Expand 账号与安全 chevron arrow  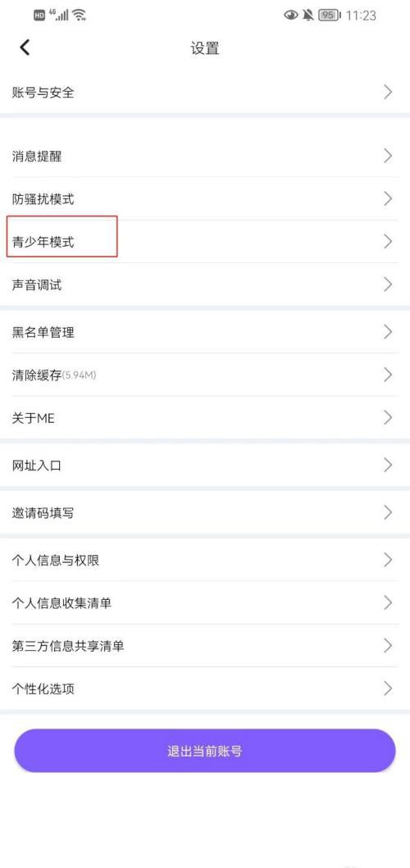[388, 93]
